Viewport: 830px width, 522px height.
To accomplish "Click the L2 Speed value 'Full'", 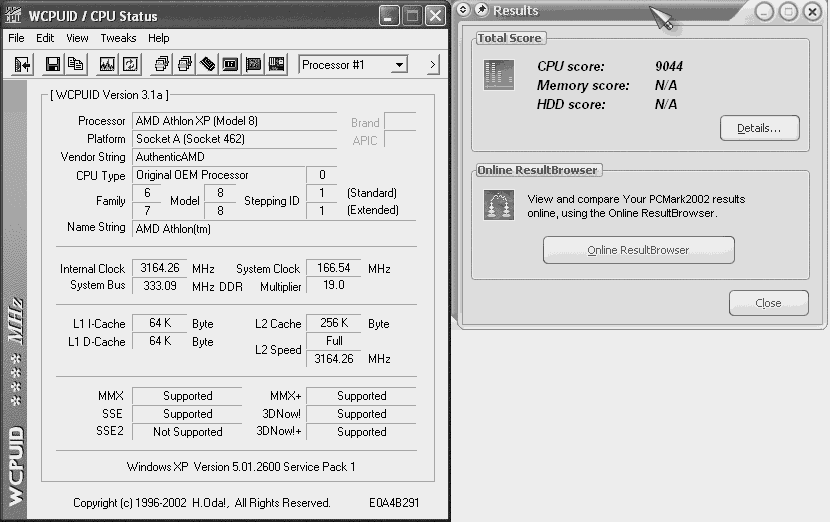I will click(x=334, y=341).
